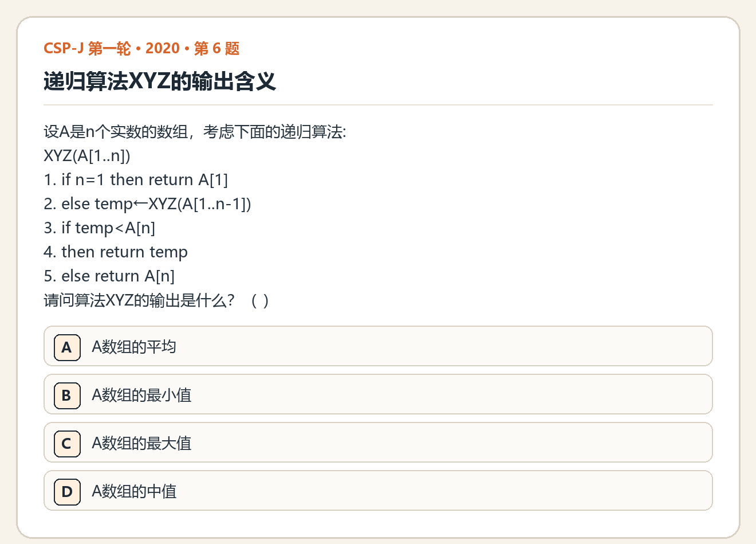Click the empty answer parentheses blank
The height and width of the screenshot is (544, 756).
pyautogui.click(x=260, y=300)
